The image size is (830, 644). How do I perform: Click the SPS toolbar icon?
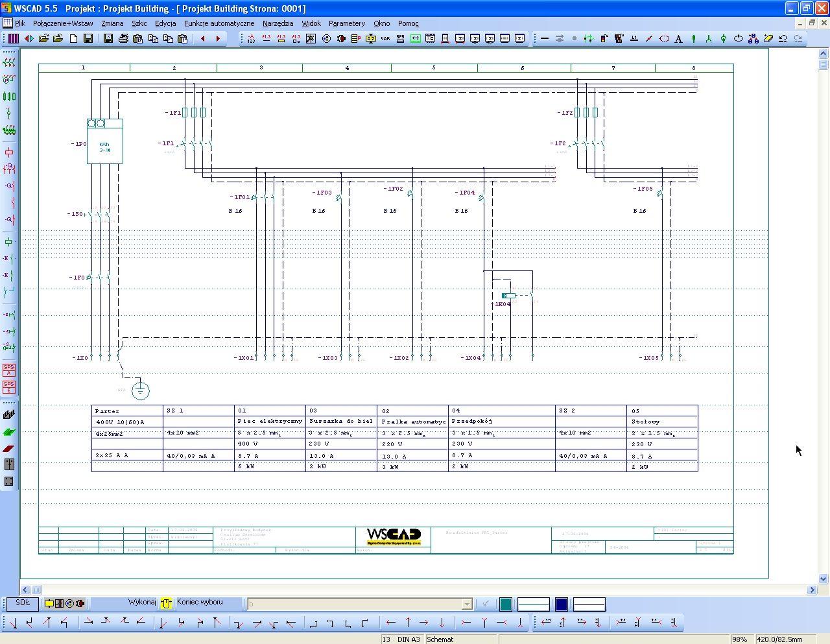click(400, 39)
